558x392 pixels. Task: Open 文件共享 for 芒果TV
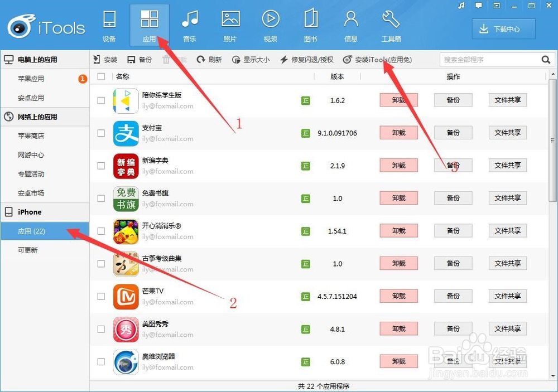click(x=508, y=296)
